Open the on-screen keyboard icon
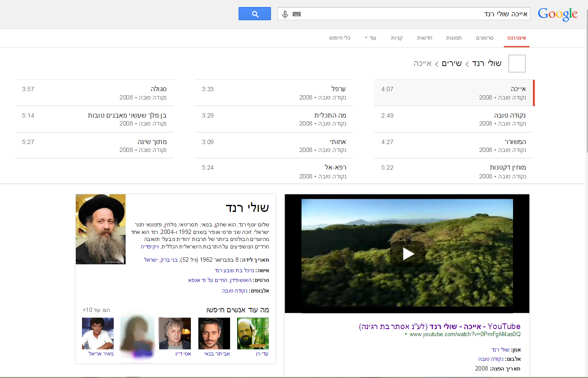Screen dimensions: 588x378 (x=297, y=14)
